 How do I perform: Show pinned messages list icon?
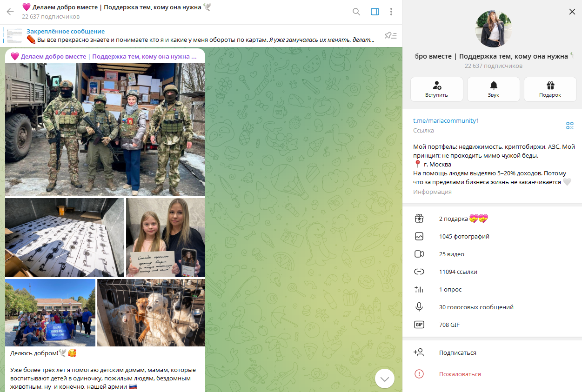click(x=390, y=35)
